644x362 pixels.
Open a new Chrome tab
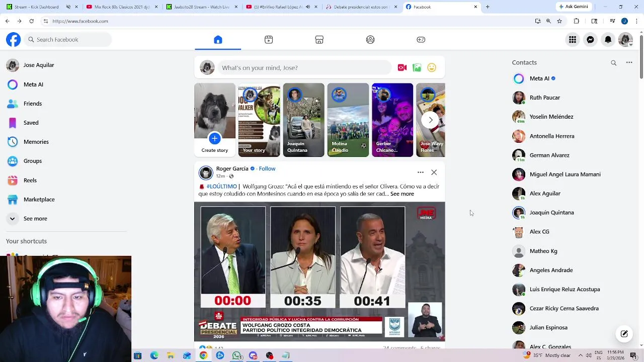point(488,7)
